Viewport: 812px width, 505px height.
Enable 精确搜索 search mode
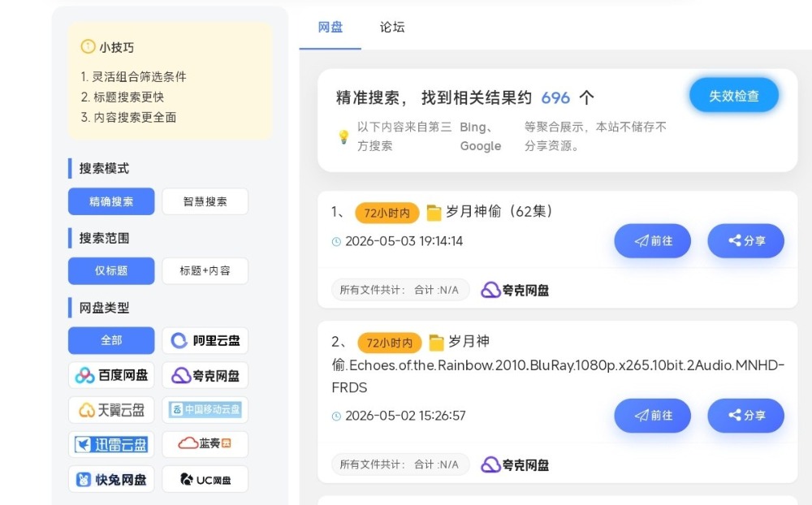click(x=111, y=201)
